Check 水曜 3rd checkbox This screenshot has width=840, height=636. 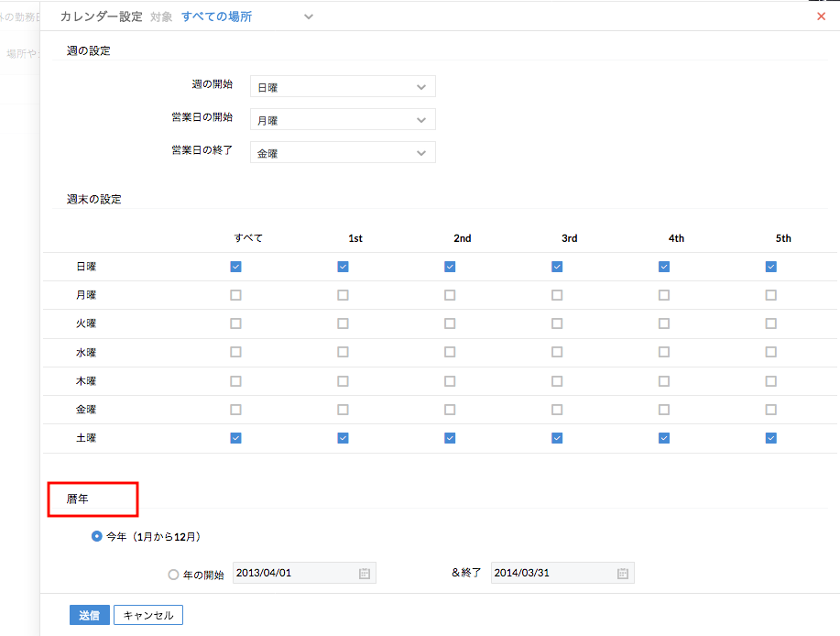557,352
